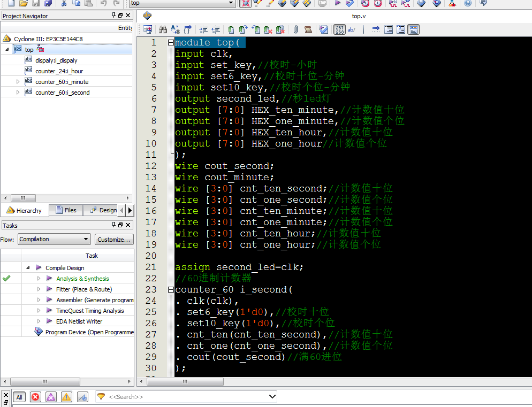This screenshot has width=532, height=407.
Task: Insert template scroll icon
Action: point(308,29)
